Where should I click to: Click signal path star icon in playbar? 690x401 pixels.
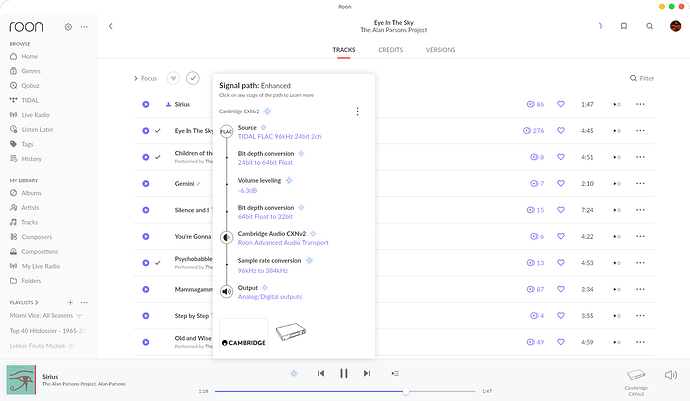click(x=293, y=373)
